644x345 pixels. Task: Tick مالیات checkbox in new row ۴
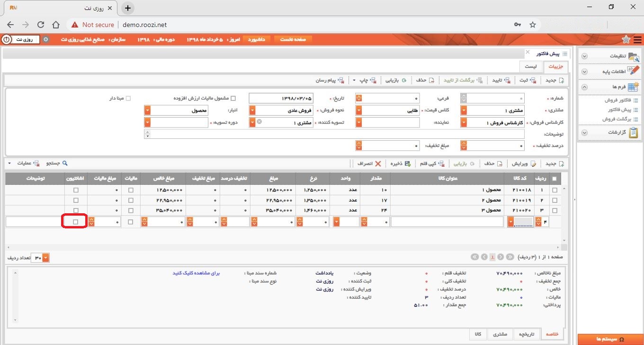click(131, 221)
